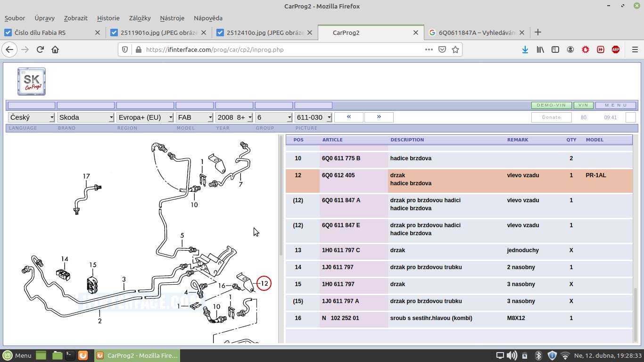
Task: Open the 2008 8+ year dropdown
Action: click(x=234, y=117)
